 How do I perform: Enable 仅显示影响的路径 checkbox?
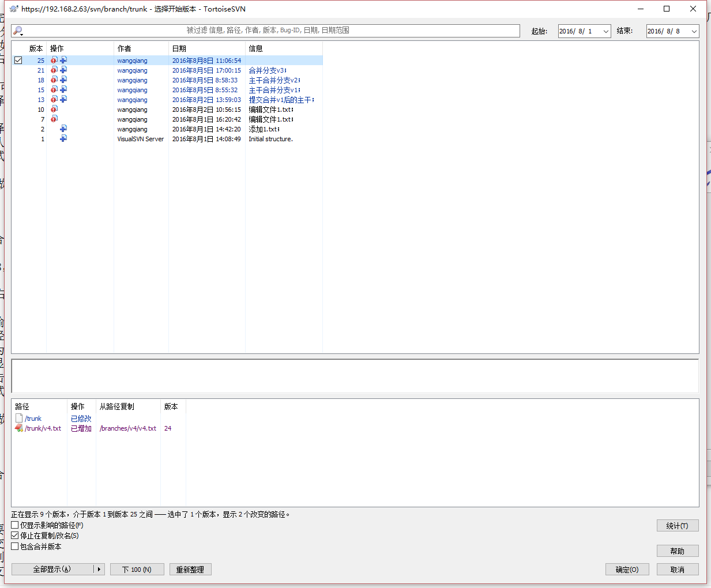coord(15,525)
